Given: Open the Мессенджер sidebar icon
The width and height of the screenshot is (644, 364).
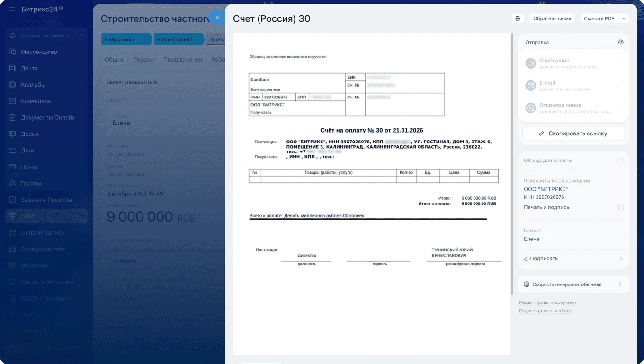Looking at the screenshot, I should (x=13, y=52).
